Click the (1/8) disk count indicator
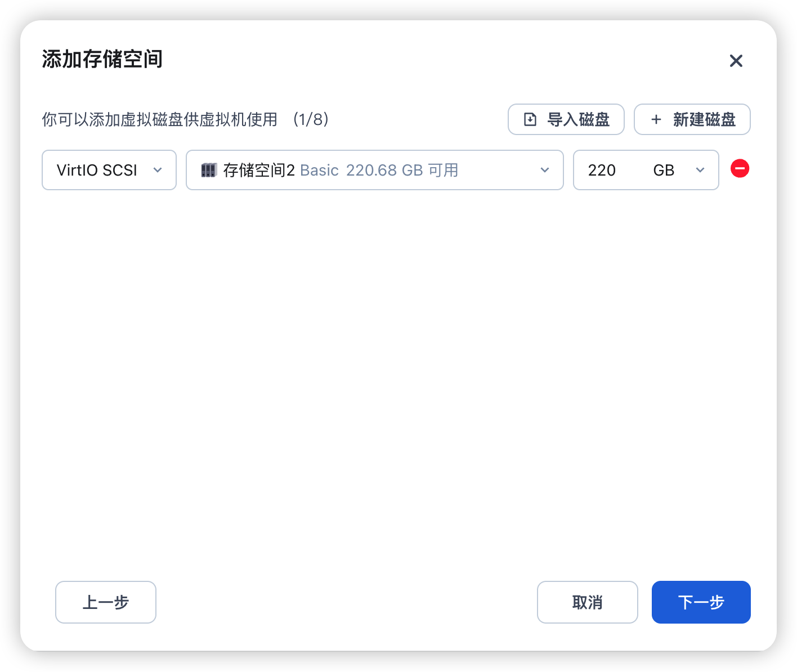The image size is (797, 672). (x=311, y=119)
